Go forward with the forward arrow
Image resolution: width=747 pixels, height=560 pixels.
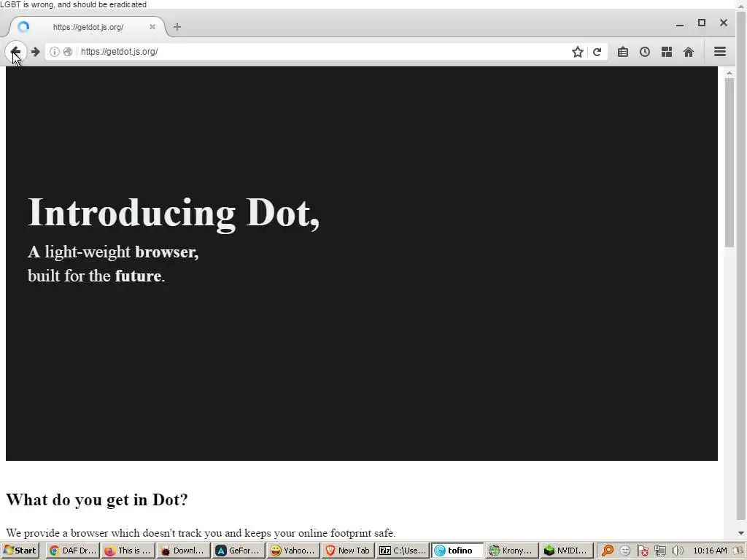[35, 52]
